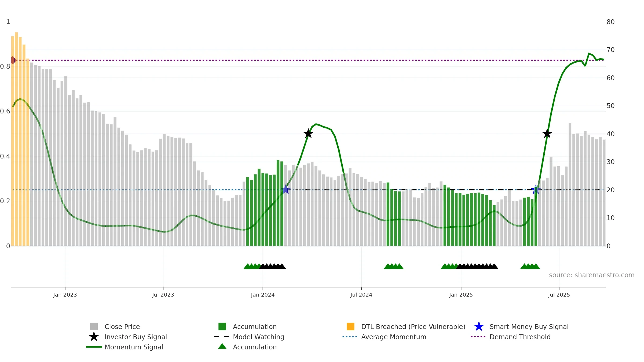Click the black Investor Buy Signal star near March 2024
Screen dimensions: 644x362
click(x=308, y=134)
